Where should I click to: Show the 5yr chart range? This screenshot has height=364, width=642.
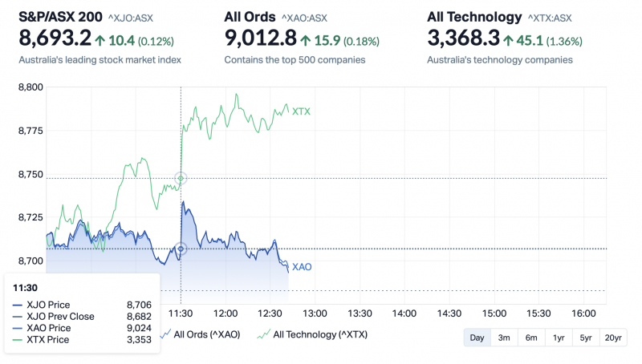coord(586,338)
